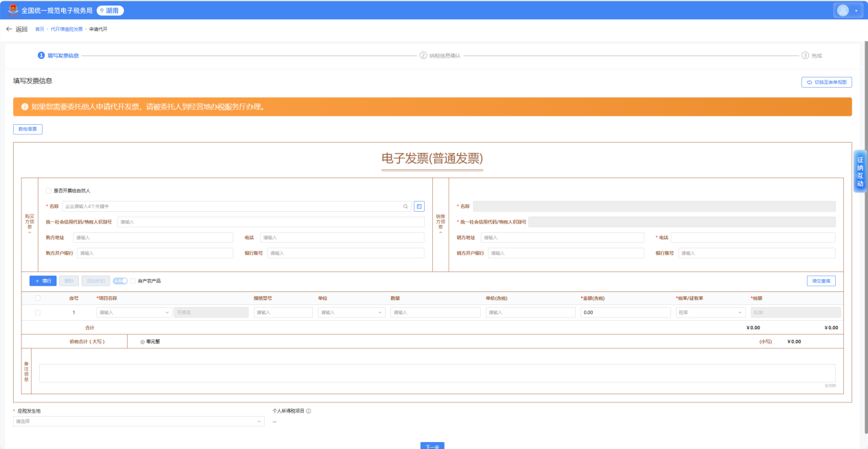This screenshot has width=868, height=449.
Task: Tick the checkbox for row 1
Action: 38,313
